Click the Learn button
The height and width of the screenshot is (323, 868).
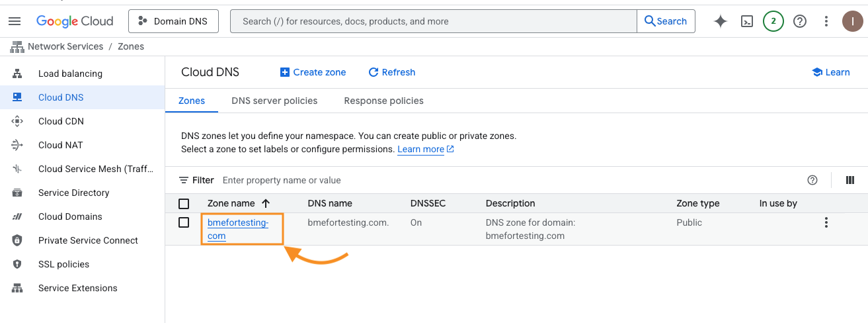[x=831, y=72]
